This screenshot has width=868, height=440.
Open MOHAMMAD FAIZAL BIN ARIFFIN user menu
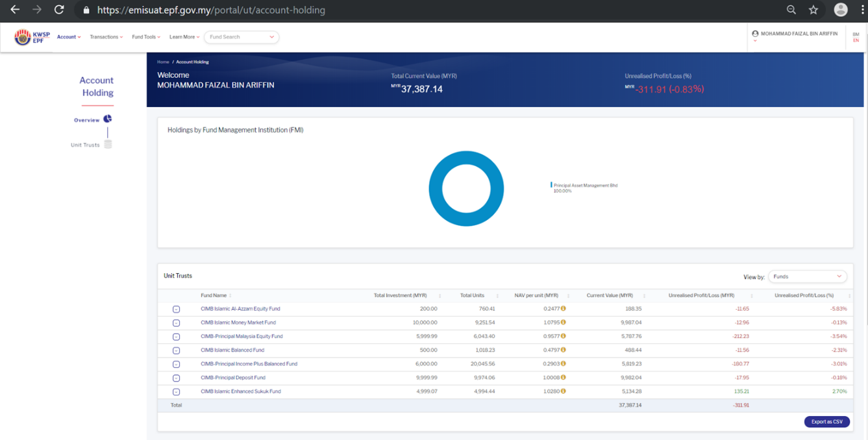pos(795,35)
